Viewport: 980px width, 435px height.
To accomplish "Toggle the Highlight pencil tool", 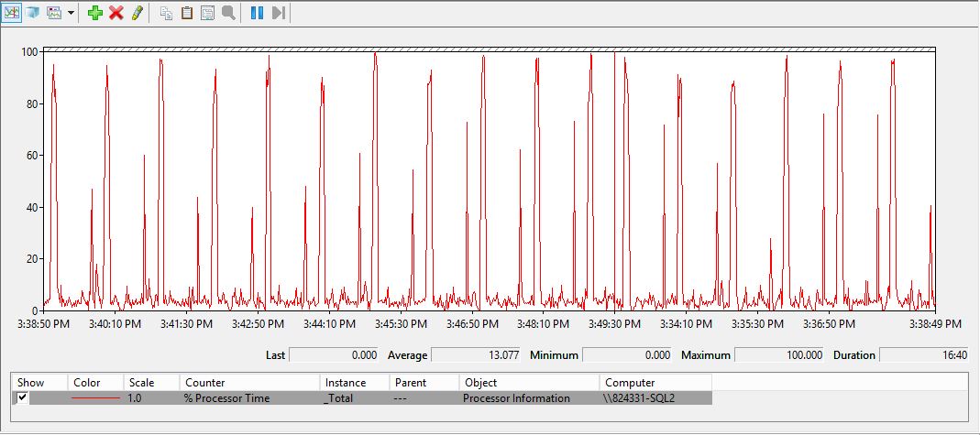I will pos(138,13).
